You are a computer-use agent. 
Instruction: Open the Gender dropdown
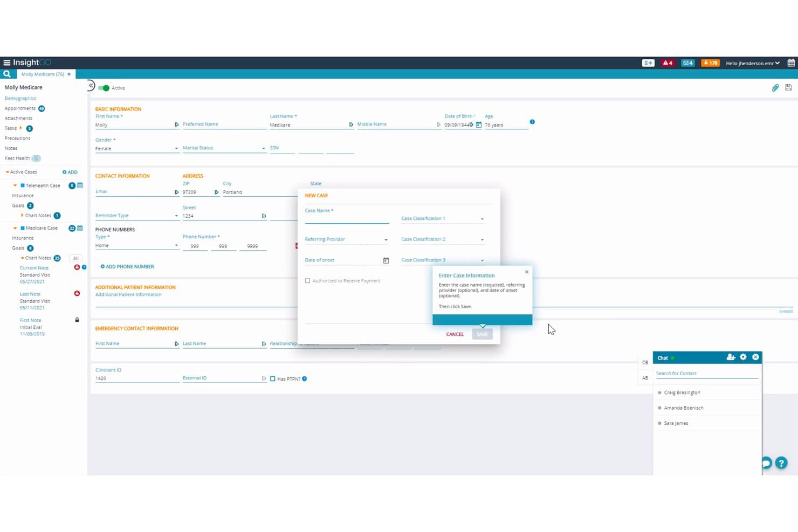coord(137,148)
